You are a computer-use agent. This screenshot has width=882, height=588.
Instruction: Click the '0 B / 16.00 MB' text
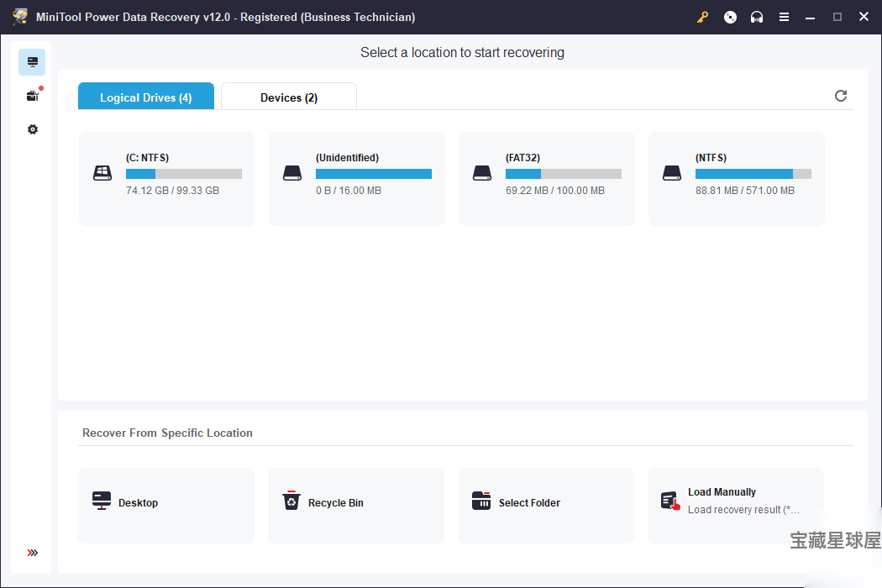349,190
